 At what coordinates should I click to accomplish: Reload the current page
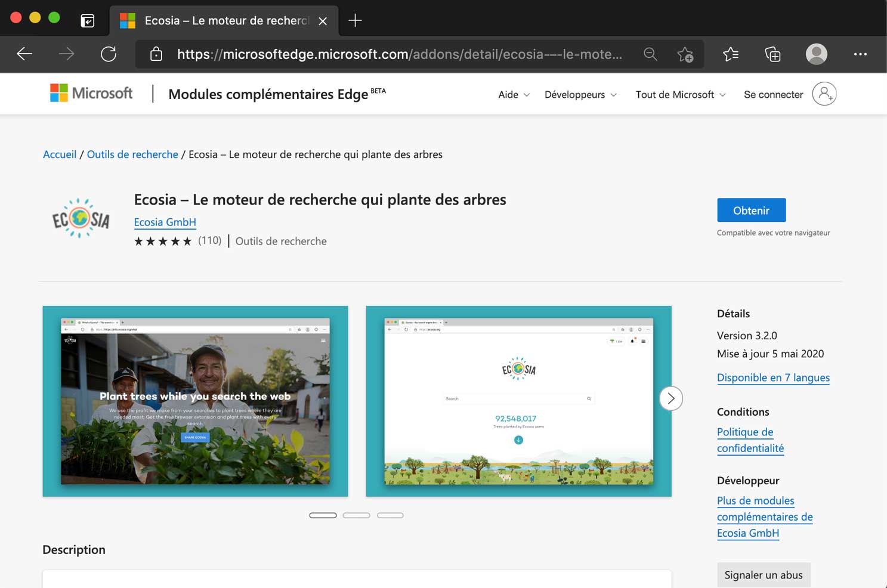109,54
